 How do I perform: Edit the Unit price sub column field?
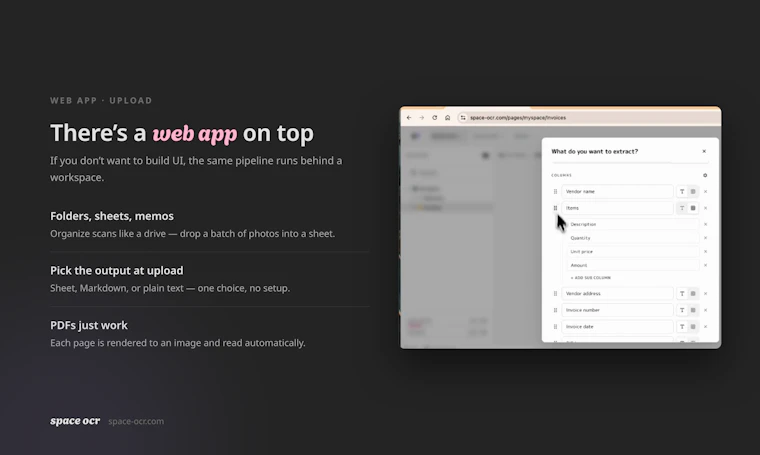point(633,251)
